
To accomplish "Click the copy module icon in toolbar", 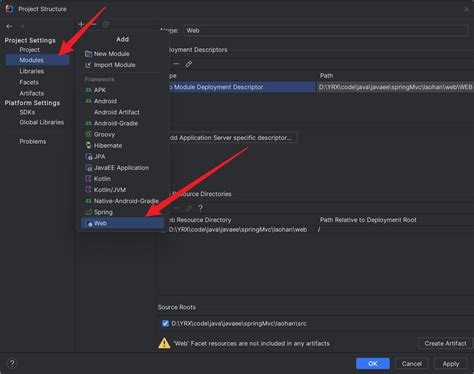I will coord(106,24).
